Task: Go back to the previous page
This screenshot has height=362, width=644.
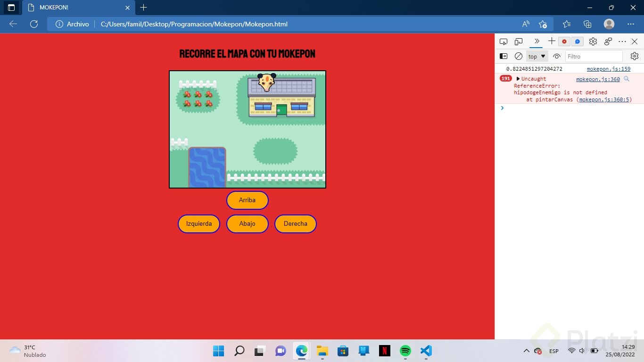Action: [x=13, y=24]
